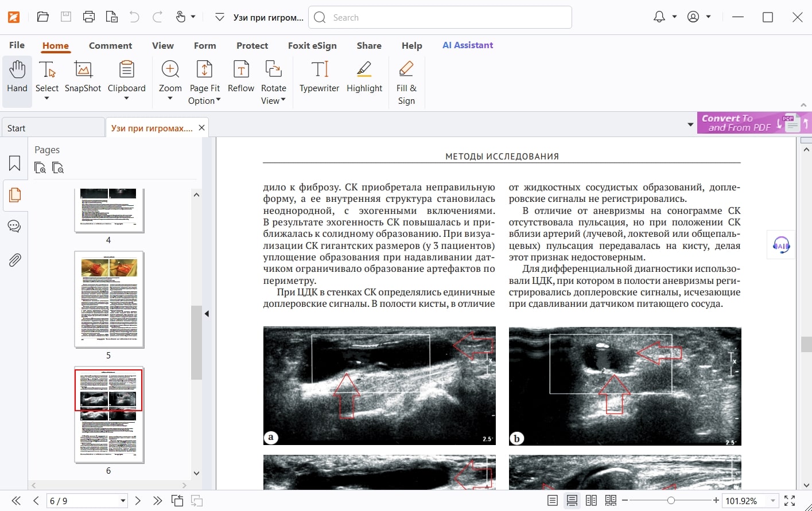Click the thumbnails panel vertical scrollbar
This screenshot has height=511, width=812.
(x=196, y=342)
